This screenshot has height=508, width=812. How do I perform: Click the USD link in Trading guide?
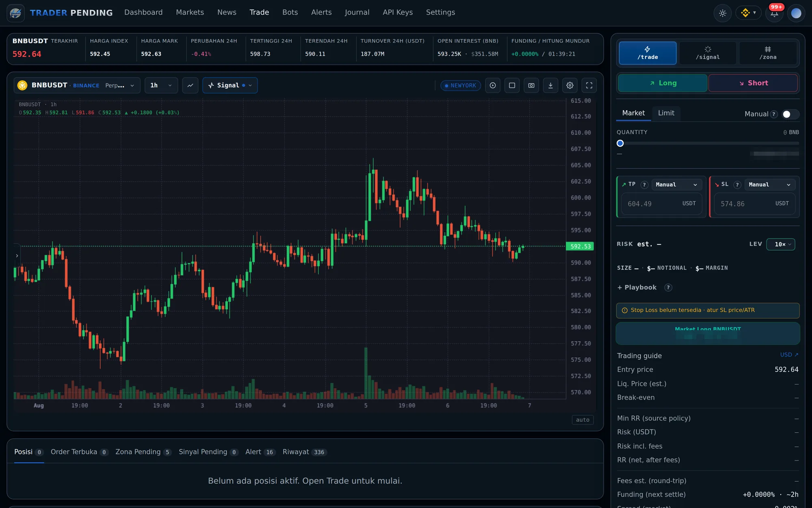pos(789,355)
